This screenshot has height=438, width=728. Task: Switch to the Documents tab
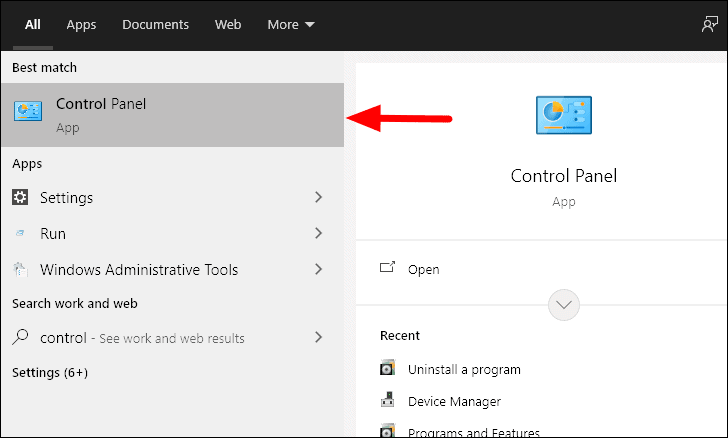(156, 25)
